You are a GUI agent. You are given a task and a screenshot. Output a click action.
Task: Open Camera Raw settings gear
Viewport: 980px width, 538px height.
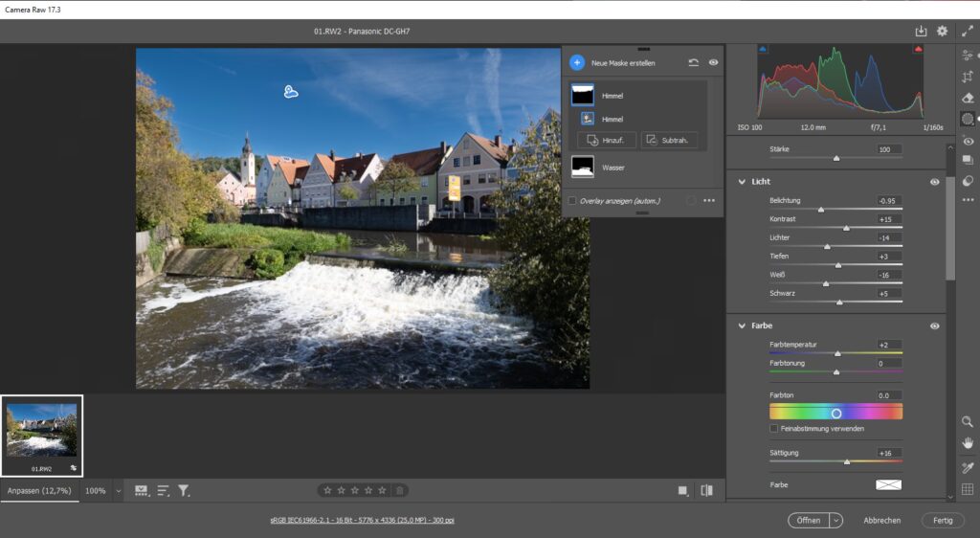click(x=942, y=31)
